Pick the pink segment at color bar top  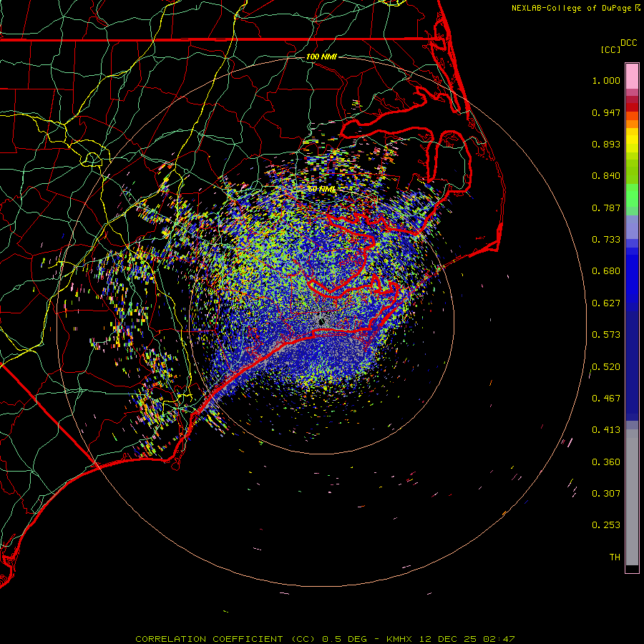[x=632, y=76]
